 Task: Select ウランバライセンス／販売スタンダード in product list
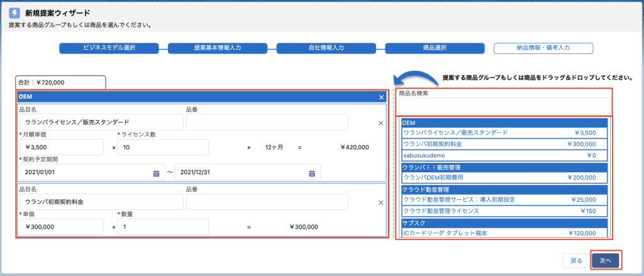click(504, 133)
